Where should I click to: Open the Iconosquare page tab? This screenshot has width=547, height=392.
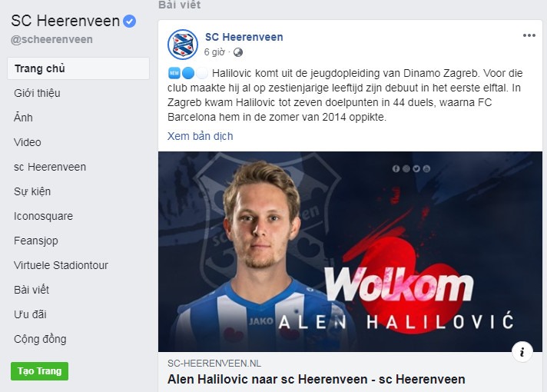pos(43,216)
